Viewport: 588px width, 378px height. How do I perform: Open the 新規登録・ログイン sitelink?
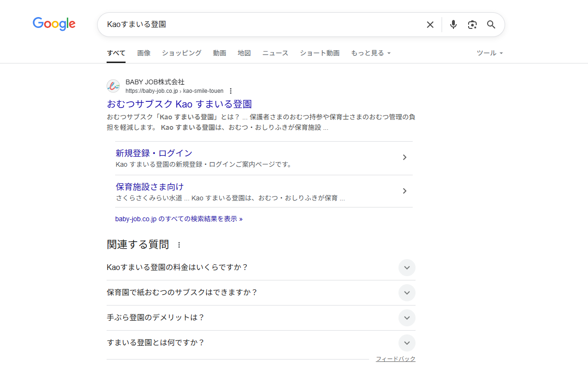154,153
